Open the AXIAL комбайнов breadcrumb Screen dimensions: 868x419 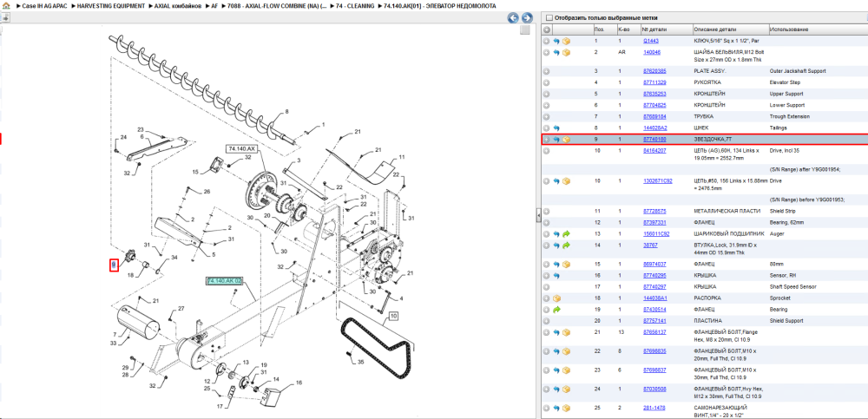point(177,6)
